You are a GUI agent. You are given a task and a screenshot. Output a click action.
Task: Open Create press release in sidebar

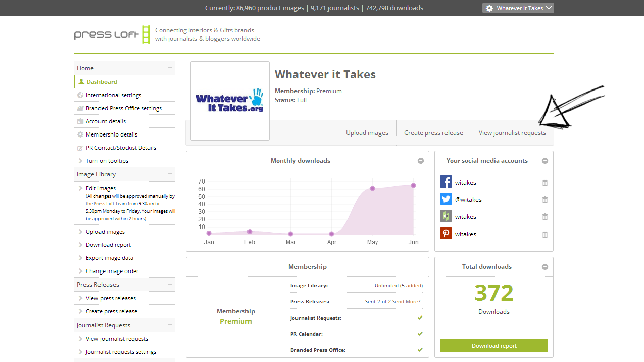pyautogui.click(x=112, y=311)
